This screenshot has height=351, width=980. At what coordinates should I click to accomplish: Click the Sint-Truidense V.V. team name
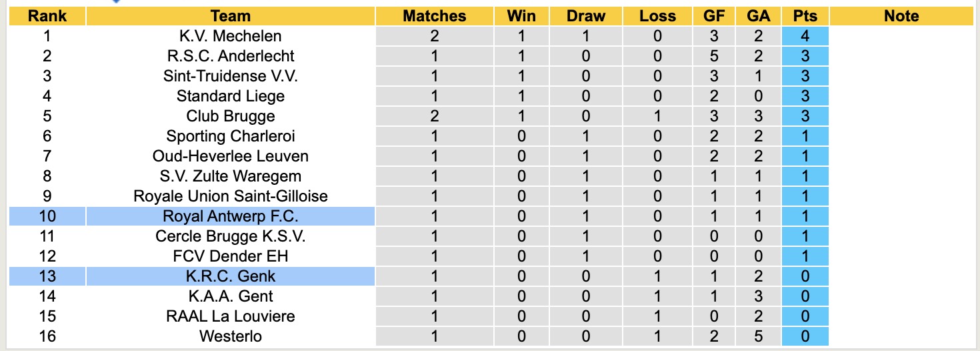[230, 76]
